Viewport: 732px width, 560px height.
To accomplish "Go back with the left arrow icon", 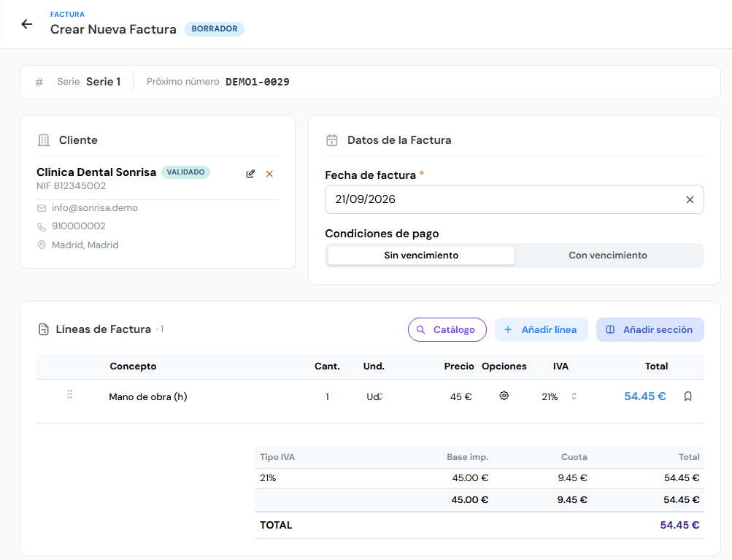I will click(x=27, y=24).
